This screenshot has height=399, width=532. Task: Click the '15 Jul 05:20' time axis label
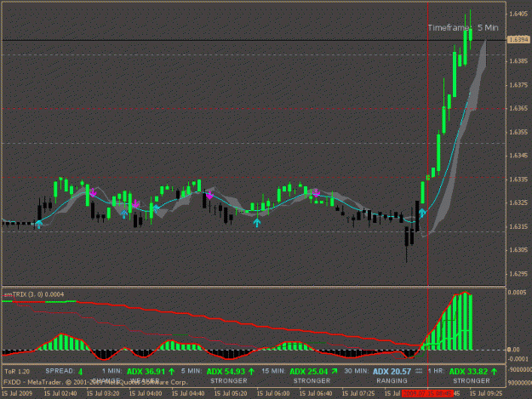pos(231,394)
